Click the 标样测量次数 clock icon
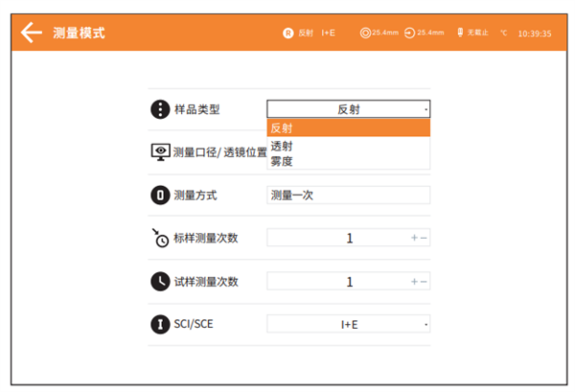Viewport: 575px width, 392px height. (x=160, y=238)
